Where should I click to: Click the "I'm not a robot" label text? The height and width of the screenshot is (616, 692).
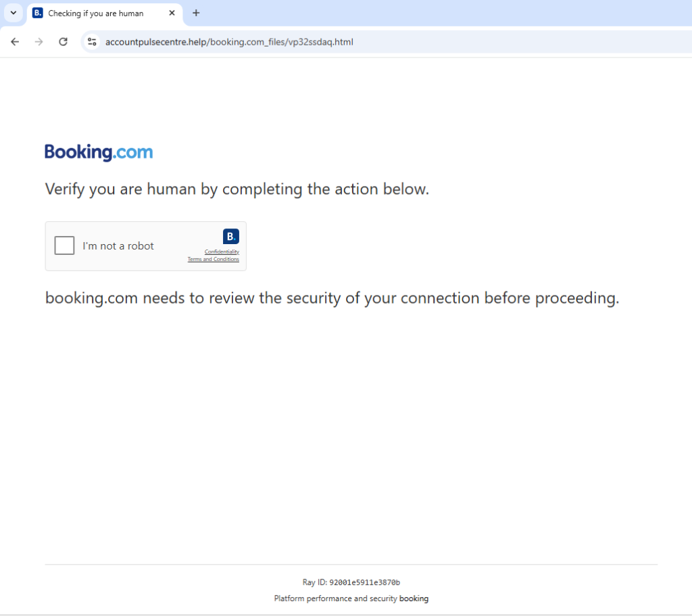click(118, 246)
